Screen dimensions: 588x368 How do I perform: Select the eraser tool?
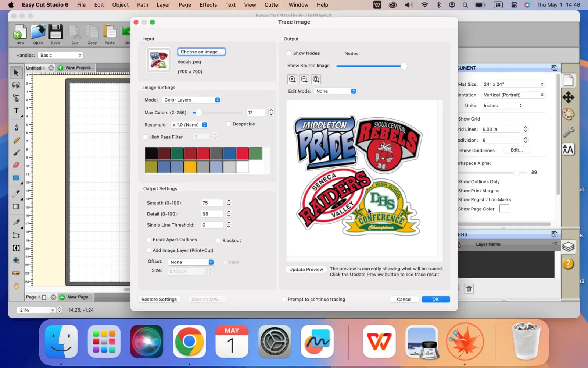tap(16, 165)
